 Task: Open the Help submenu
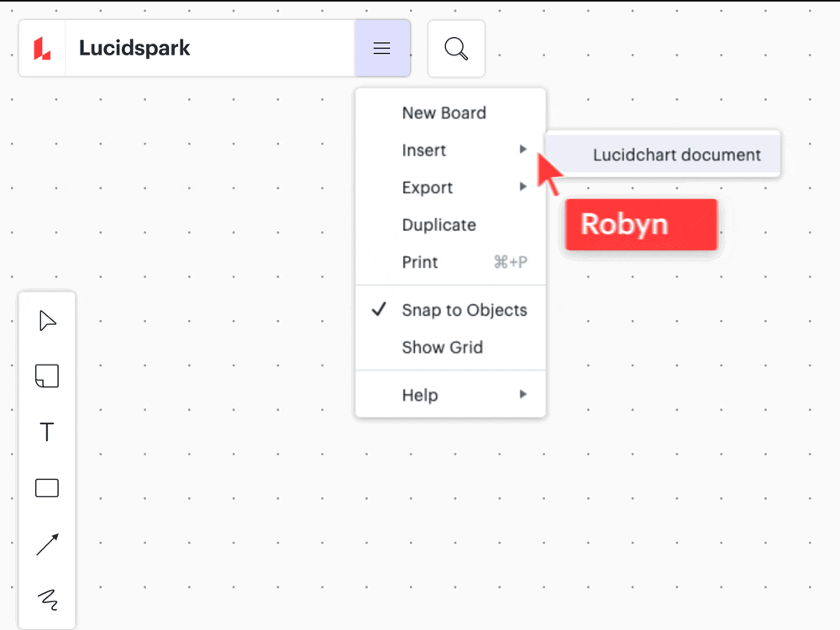[x=450, y=395]
